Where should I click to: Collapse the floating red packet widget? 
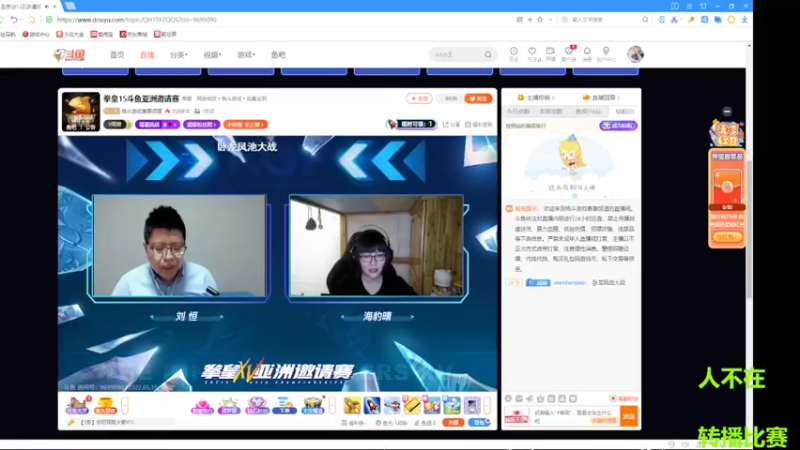pyautogui.click(x=727, y=111)
